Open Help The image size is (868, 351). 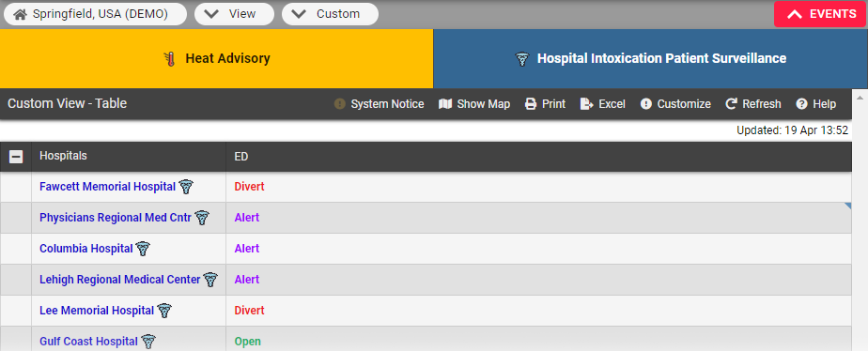816,104
